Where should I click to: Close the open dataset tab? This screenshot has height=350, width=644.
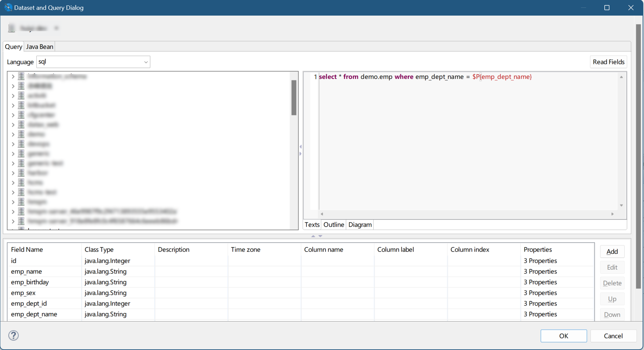(56, 28)
